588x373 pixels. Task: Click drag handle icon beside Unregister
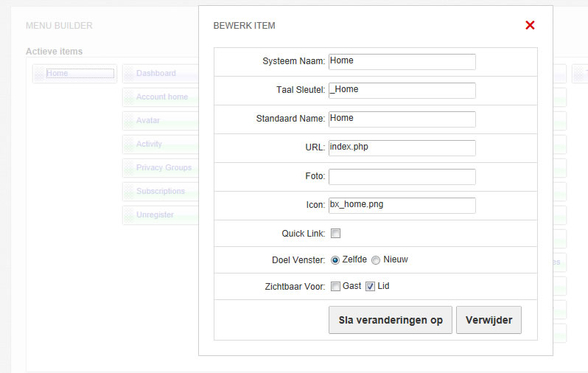pyautogui.click(x=130, y=215)
